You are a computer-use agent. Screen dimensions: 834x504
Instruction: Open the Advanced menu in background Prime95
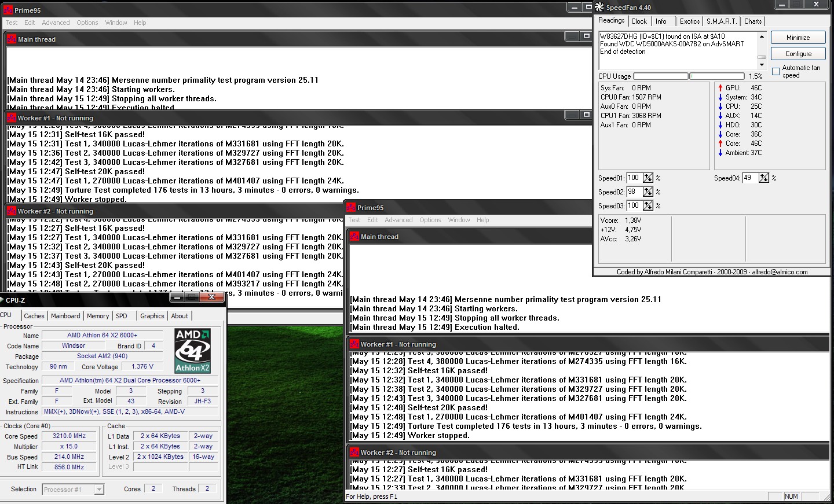pos(56,23)
